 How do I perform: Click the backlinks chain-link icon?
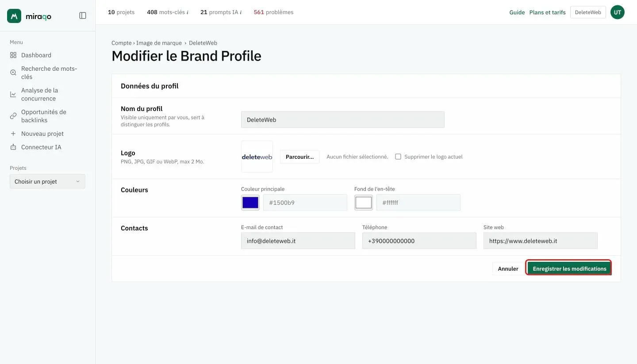pos(13,116)
